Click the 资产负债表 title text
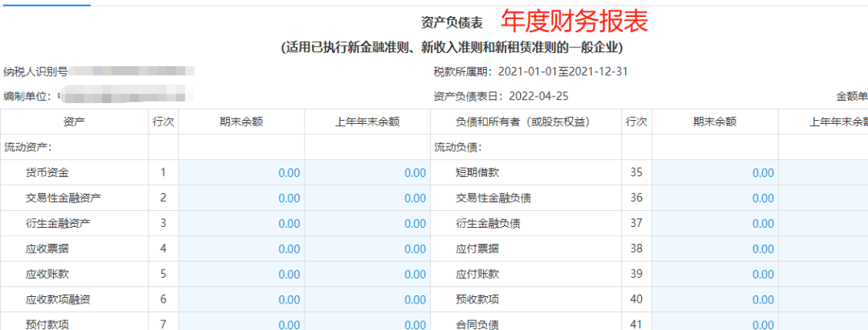Screen dimensions: 868x330 tap(452, 23)
